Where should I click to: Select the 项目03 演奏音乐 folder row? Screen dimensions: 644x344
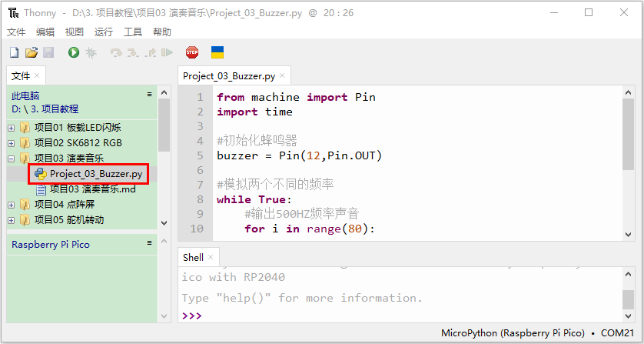69,159
